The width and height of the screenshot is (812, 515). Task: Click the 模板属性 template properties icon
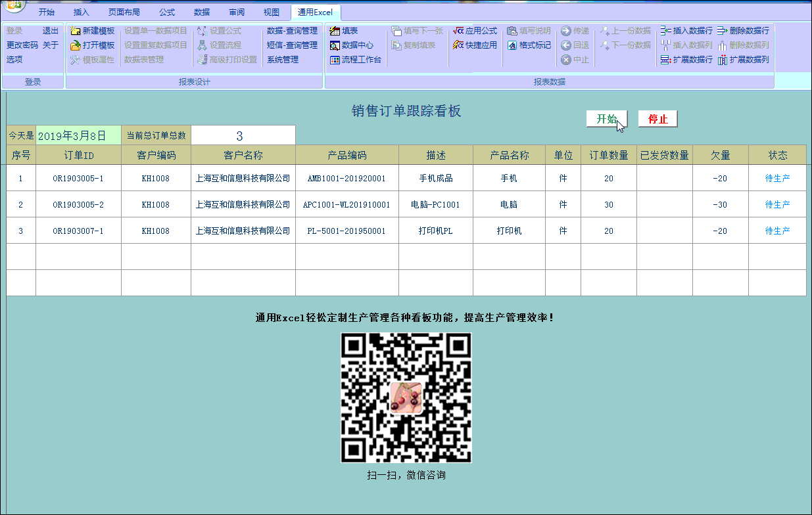(x=76, y=60)
